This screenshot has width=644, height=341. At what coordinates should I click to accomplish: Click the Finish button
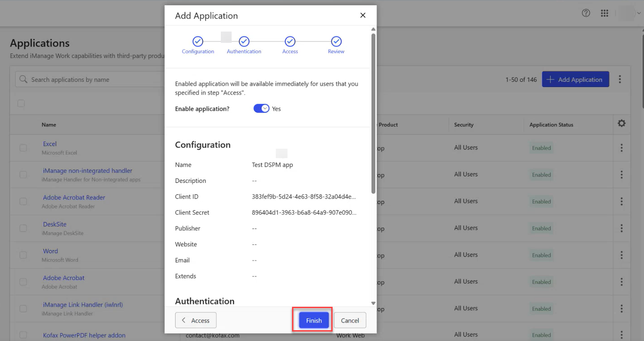[x=314, y=320]
